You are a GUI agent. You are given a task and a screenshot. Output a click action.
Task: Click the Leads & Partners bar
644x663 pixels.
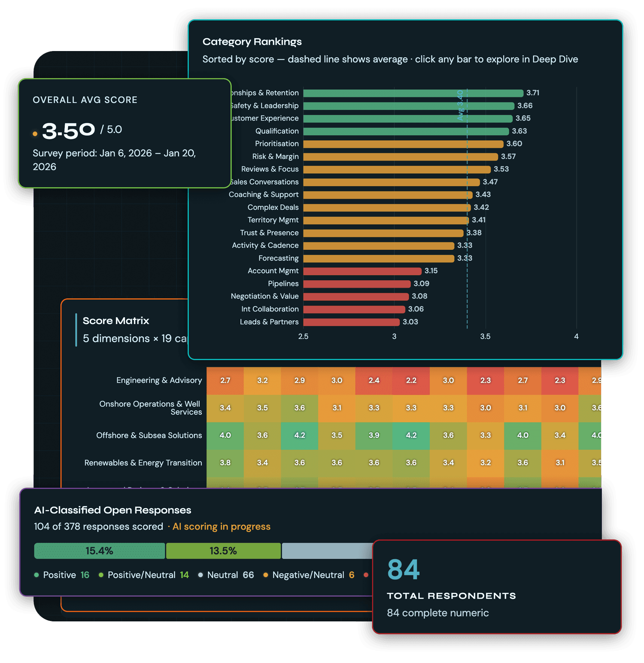click(352, 322)
